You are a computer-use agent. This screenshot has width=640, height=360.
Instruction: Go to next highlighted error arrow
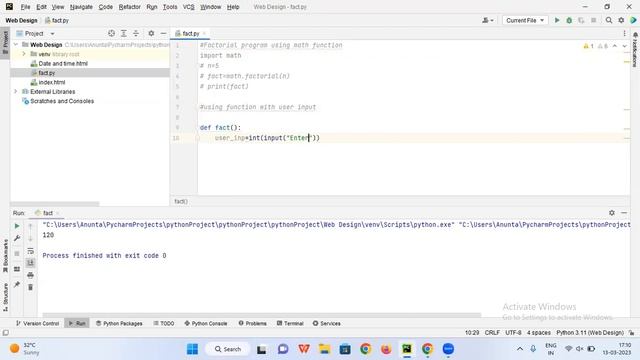point(624,46)
